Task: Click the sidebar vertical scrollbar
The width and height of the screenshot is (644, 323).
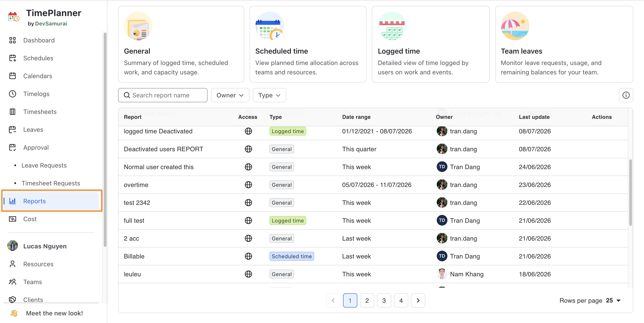Action: point(105,140)
